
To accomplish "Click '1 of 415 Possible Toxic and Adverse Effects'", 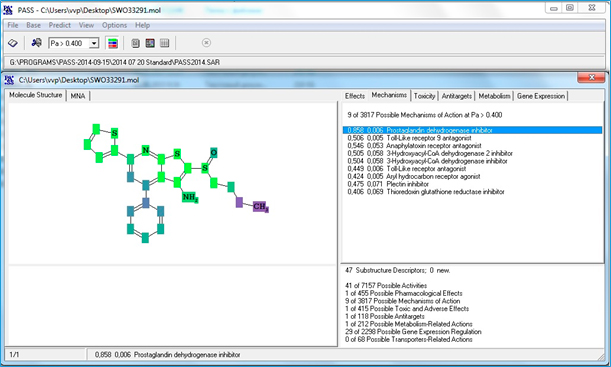I will (x=407, y=309).
